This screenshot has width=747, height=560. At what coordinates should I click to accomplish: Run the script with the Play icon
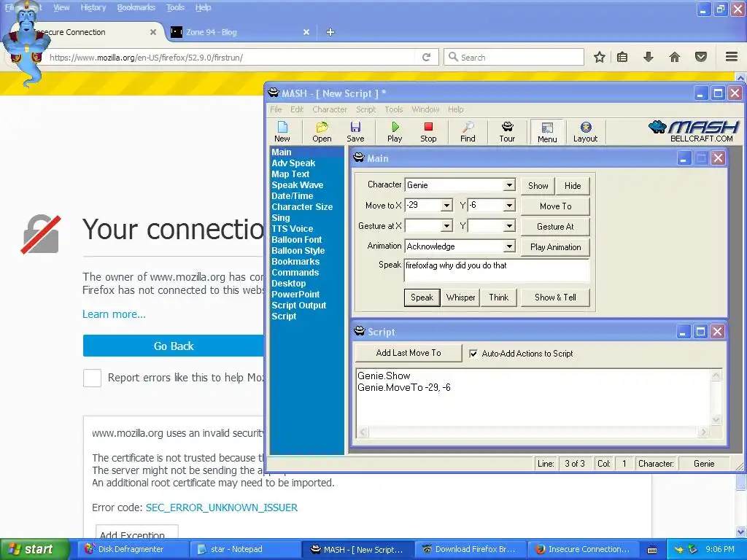[395, 132]
